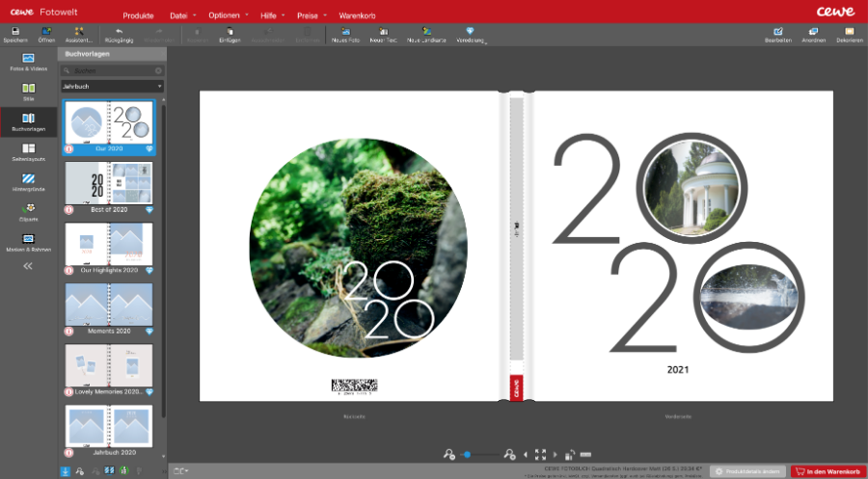Select the waterfall photo in second zero
This screenshot has width=868, height=479.
[749, 298]
